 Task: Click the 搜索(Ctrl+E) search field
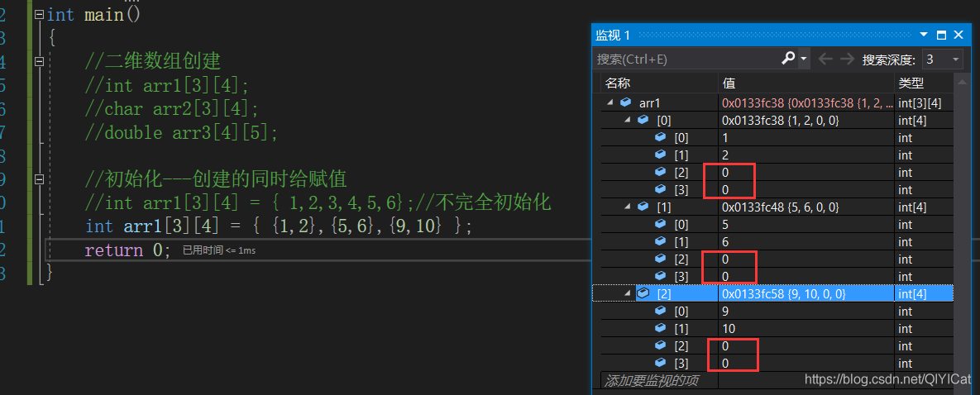(685, 59)
